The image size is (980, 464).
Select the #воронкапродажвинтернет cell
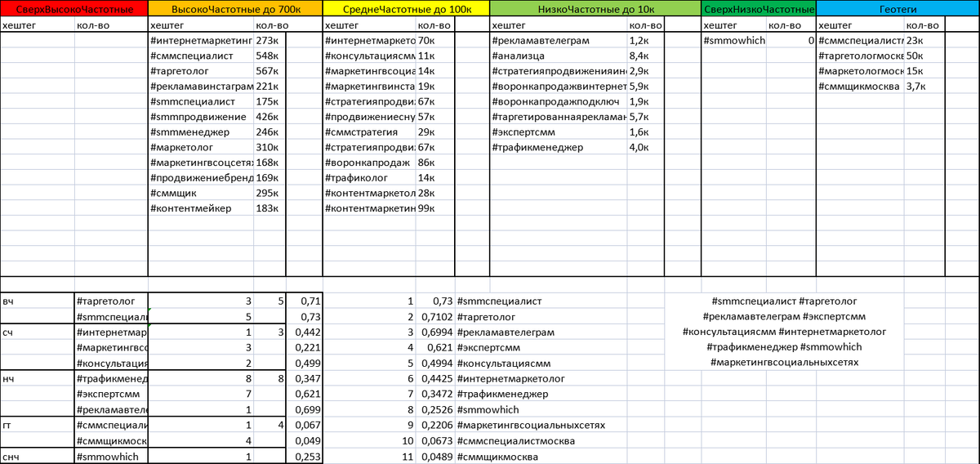point(559,86)
